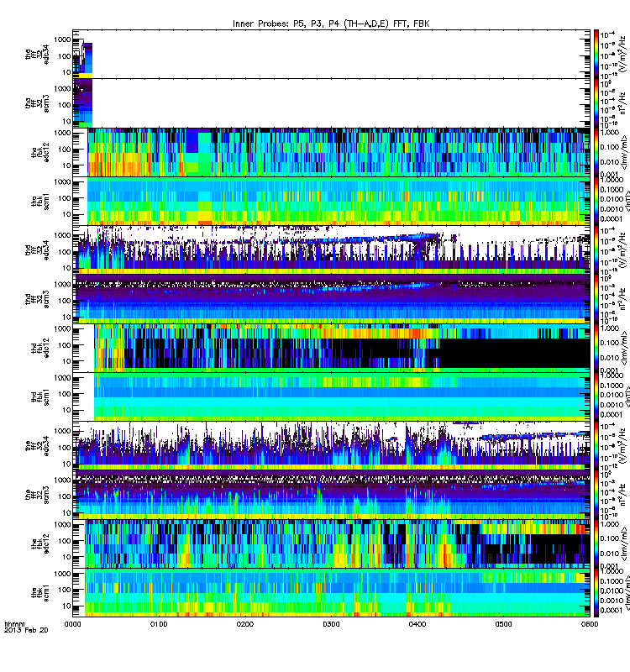
Task: Click the 0500 time axis label
Action: click(503, 624)
